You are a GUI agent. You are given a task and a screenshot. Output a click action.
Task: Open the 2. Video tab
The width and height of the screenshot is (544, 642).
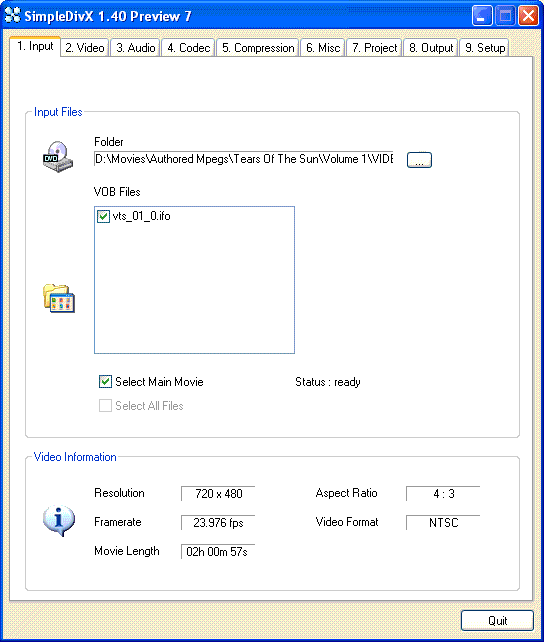(x=85, y=48)
